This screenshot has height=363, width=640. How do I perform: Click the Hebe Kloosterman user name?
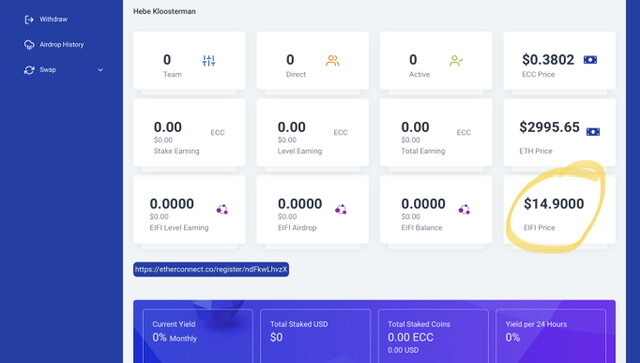(x=164, y=11)
